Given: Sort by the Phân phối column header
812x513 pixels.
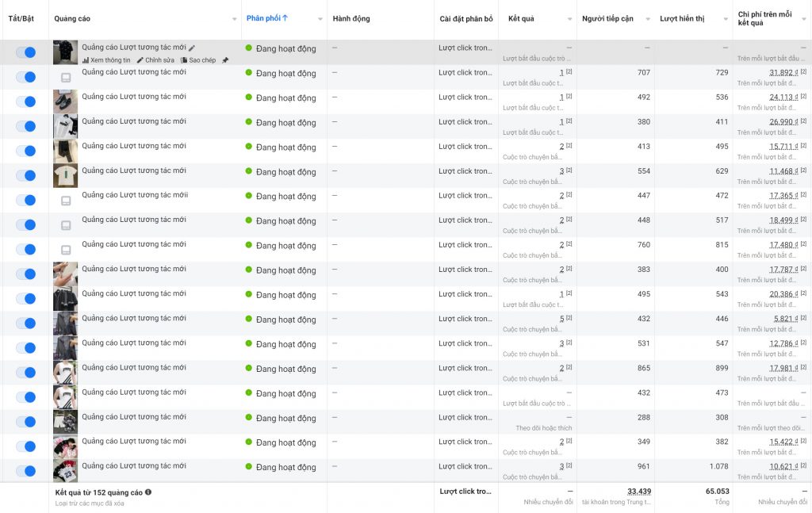Looking at the screenshot, I should [266, 18].
